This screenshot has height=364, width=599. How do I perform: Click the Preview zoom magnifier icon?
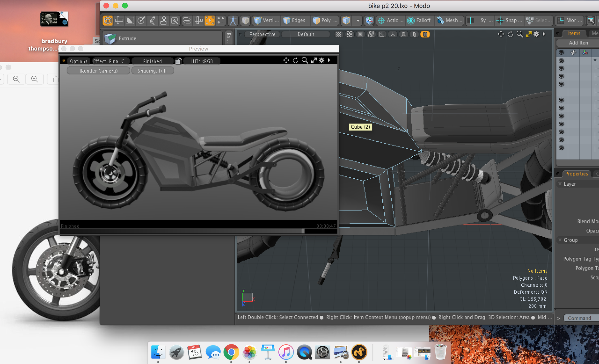pos(305,60)
